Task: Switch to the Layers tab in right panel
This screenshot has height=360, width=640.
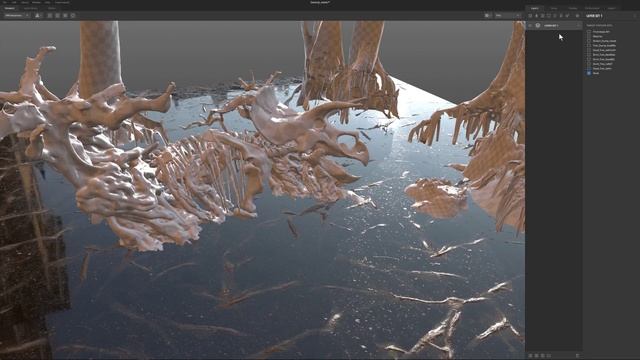Action: (534, 8)
